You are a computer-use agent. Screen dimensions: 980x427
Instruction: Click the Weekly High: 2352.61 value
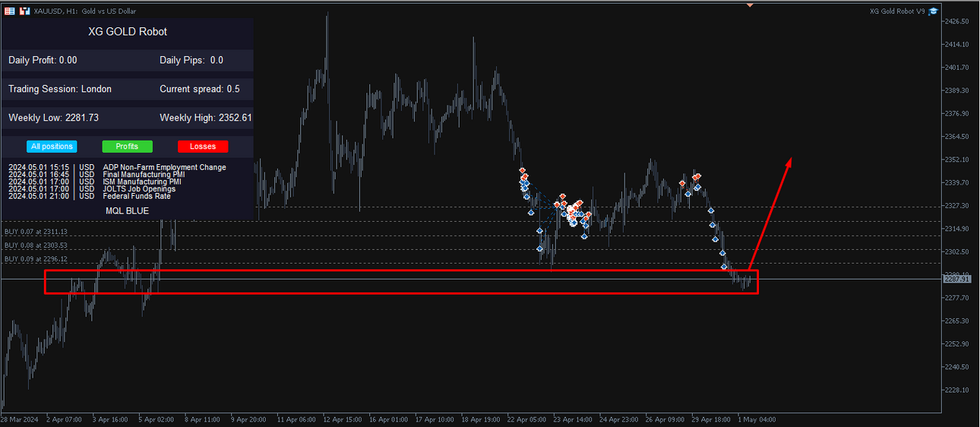206,118
